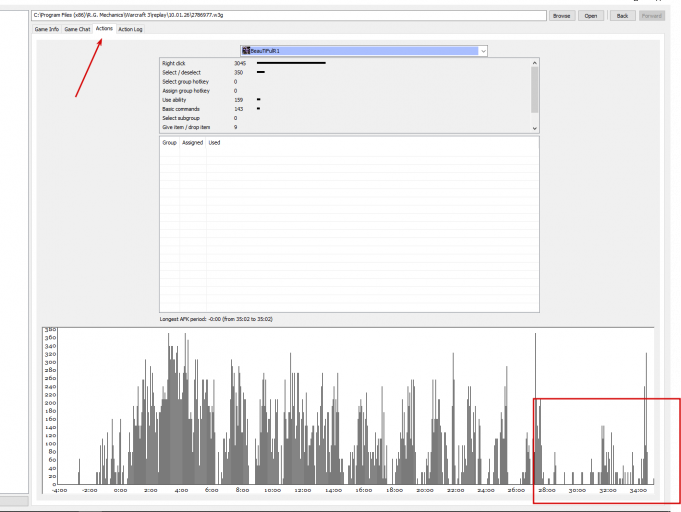The height and width of the screenshot is (512, 681).
Task: Click the 3045 right click count
Action: (x=240, y=63)
